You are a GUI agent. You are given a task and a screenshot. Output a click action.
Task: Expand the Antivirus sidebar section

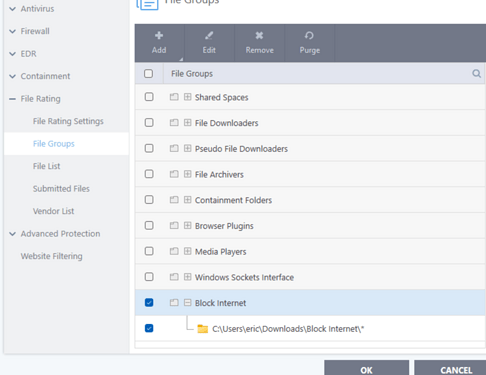tap(13, 9)
